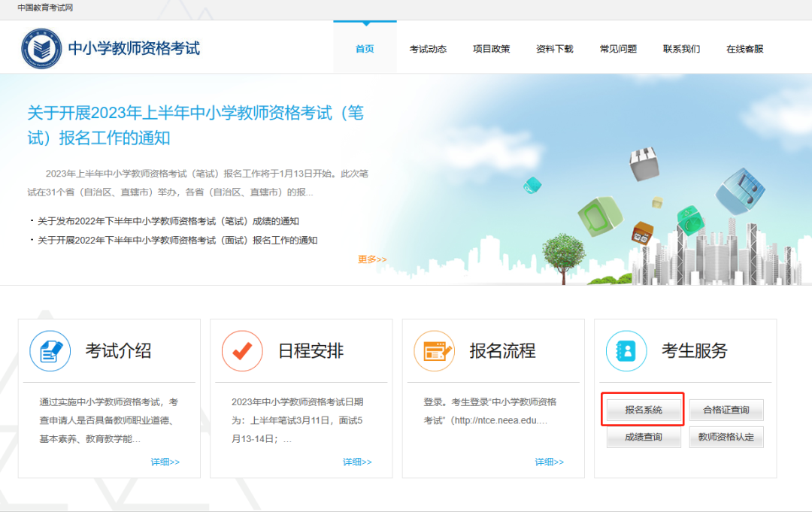812x512 pixels.
Task: Click 更多>> to see more announcements
Action: click(x=374, y=259)
